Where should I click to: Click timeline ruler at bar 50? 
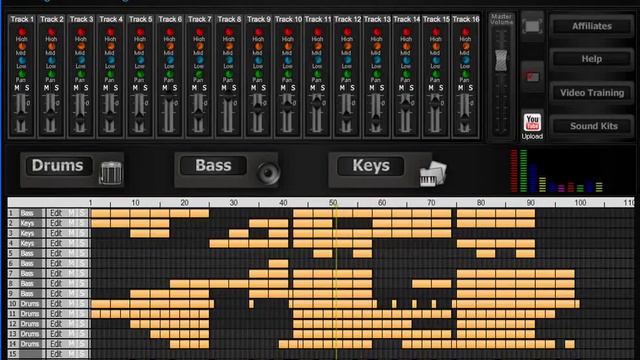pyautogui.click(x=333, y=202)
